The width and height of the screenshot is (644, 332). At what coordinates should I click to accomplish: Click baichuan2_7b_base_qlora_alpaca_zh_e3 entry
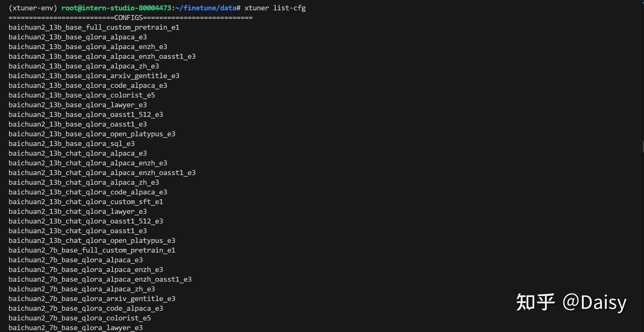click(x=82, y=289)
